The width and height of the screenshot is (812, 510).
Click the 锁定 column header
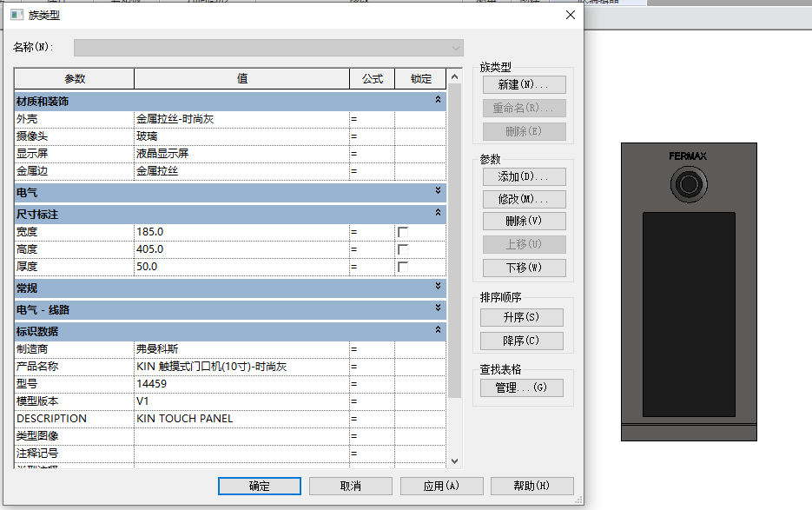pos(420,79)
